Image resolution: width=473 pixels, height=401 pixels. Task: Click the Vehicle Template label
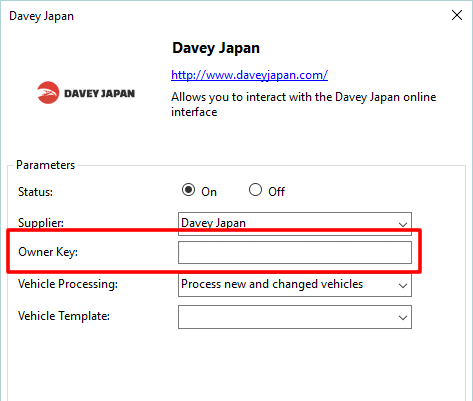point(64,316)
